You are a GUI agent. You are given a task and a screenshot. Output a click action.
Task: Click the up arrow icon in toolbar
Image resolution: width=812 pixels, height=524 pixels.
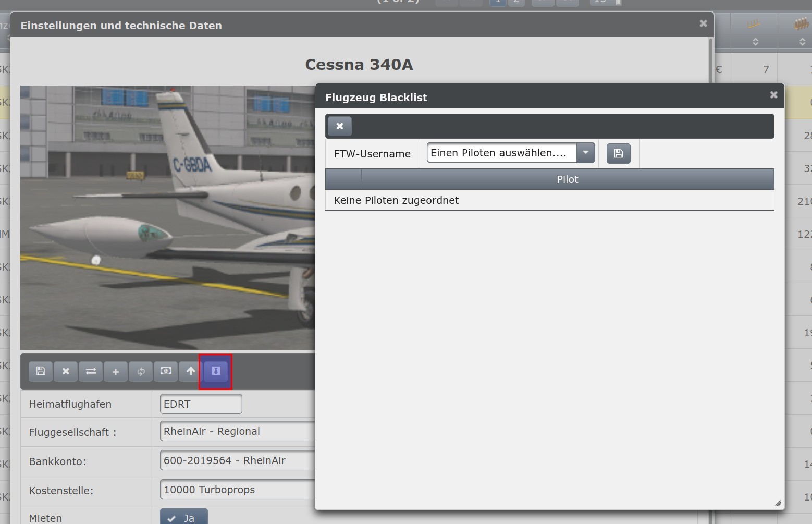[x=191, y=371]
